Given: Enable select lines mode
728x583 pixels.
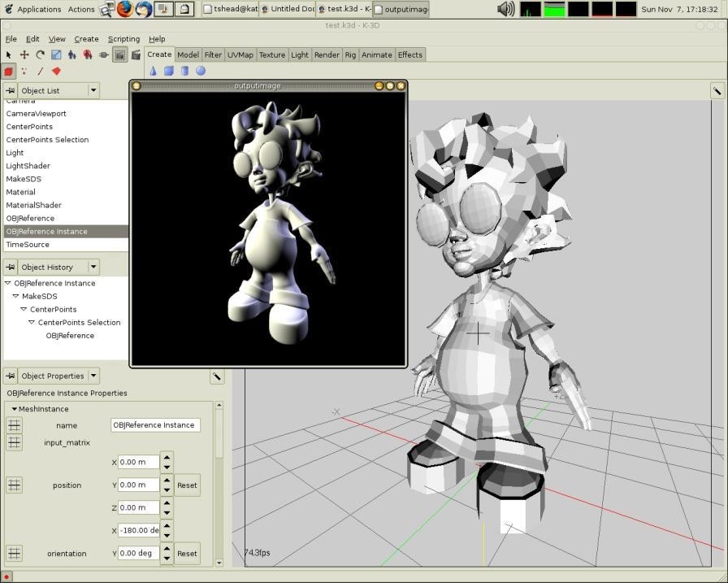Looking at the screenshot, I should [x=40, y=72].
